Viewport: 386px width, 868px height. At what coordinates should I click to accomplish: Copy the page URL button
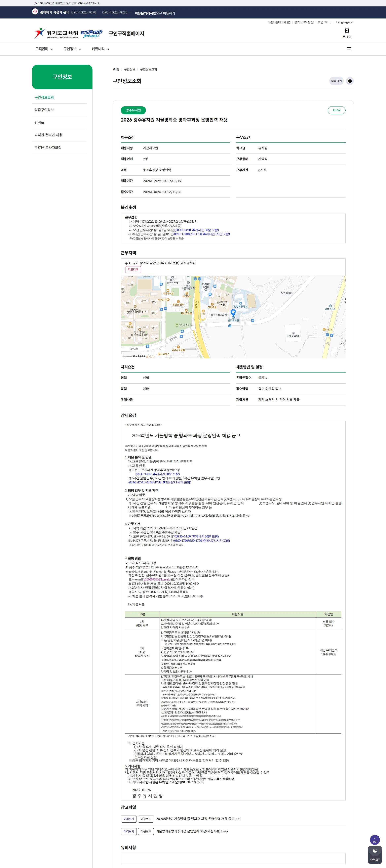click(336, 81)
